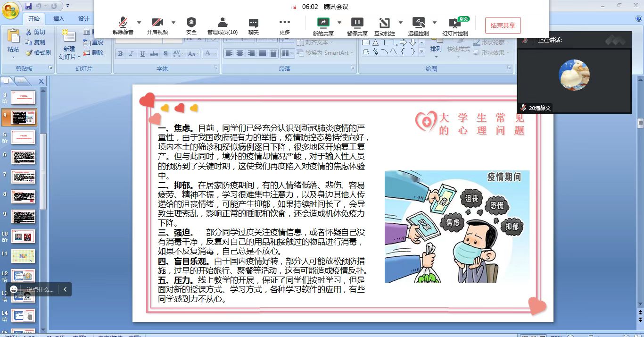This screenshot has height=337, width=644.
Task: Click the Office orb button
Action: 10,10
